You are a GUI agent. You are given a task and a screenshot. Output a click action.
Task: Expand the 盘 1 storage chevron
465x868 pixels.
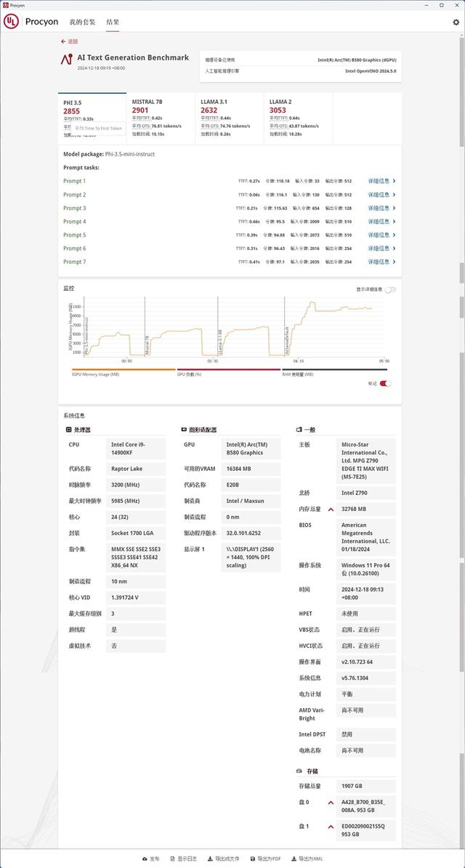pyautogui.click(x=331, y=827)
